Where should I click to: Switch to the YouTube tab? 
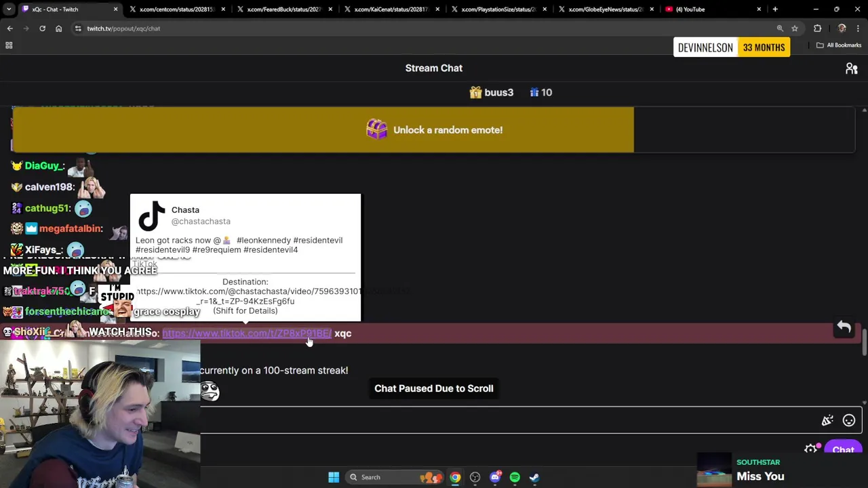(713, 9)
